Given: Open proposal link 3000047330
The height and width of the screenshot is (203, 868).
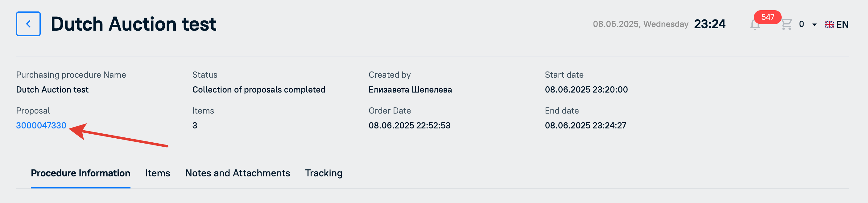Looking at the screenshot, I should click(41, 125).
